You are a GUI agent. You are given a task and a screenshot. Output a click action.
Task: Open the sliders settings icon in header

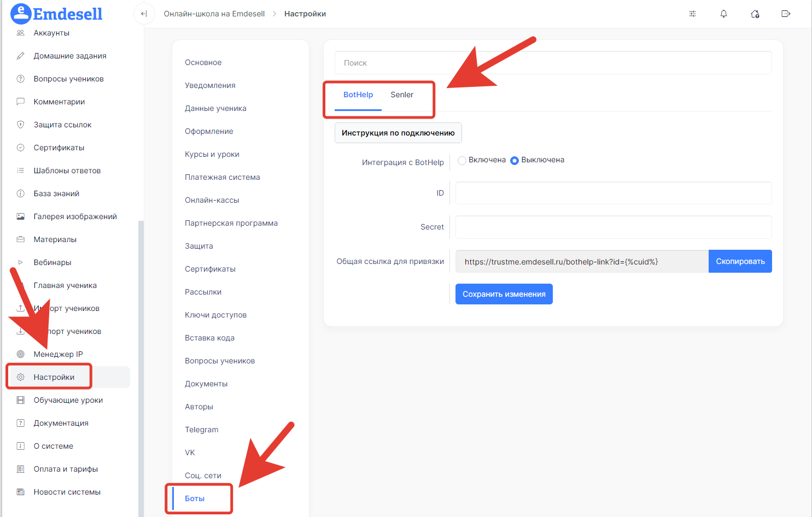(692, 14)
